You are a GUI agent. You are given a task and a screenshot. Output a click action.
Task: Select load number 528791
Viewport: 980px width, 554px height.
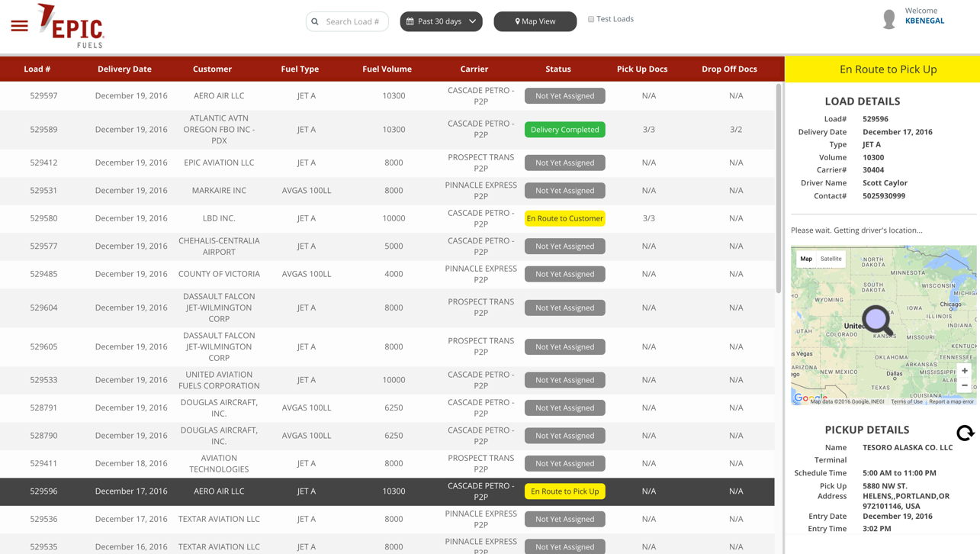[x=43, y=407]
